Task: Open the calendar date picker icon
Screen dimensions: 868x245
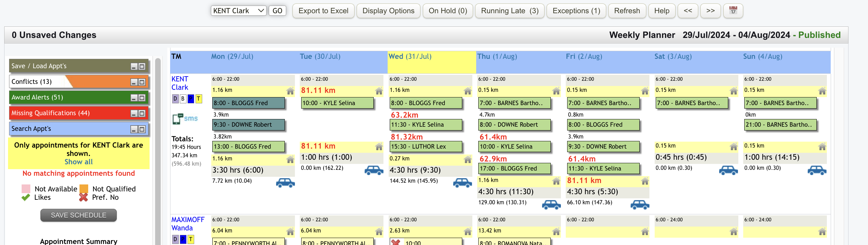Action: (x=733, y=10)
